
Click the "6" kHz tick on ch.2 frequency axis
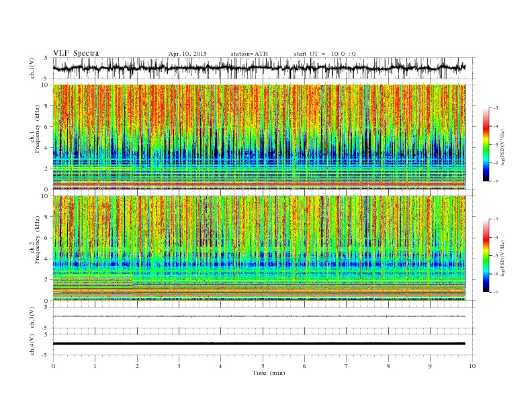point(46,238)
